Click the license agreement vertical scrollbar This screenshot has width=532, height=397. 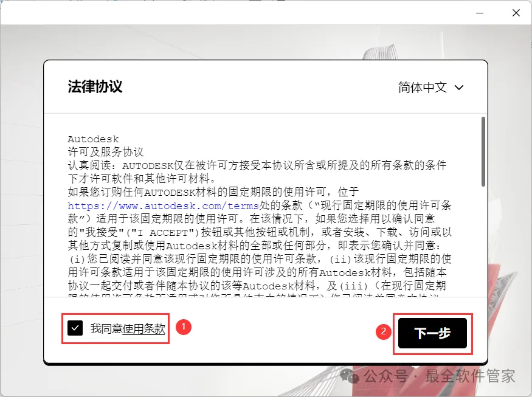pyautogui.click(x=483, y=151)
